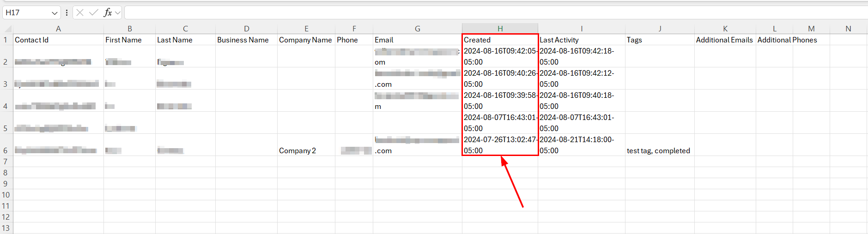Click inside the Name Box showing H17
This screenshot has width=868, height=234.
[x=25, y=12]
